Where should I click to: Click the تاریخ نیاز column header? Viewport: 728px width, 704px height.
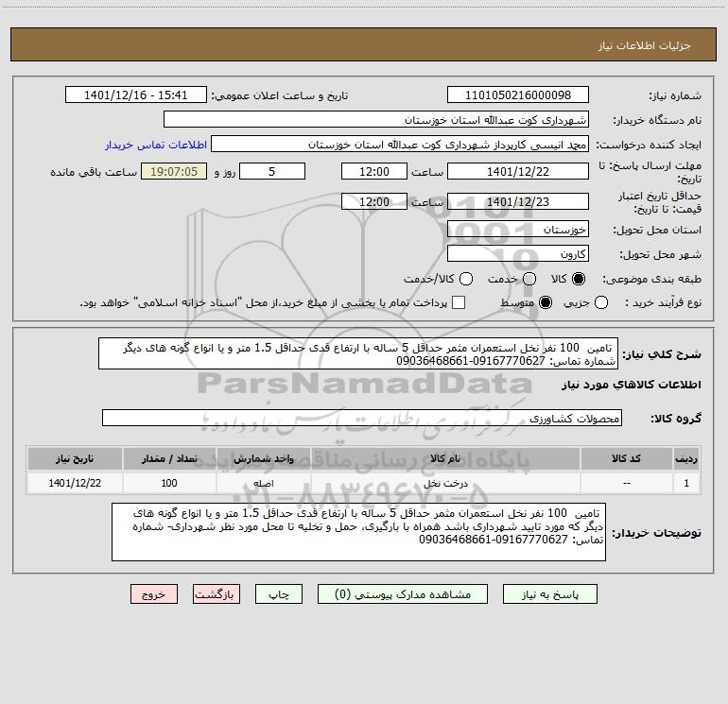(x=75, y=459)
